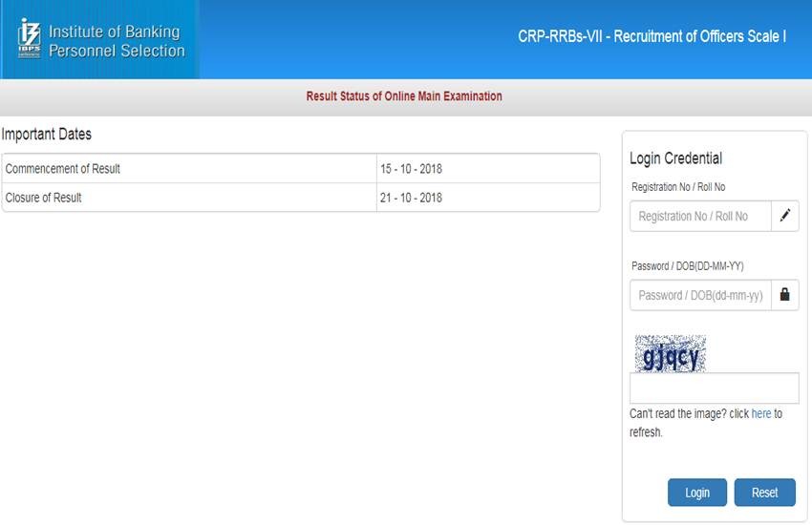
Task: Focus the Registration No / Roll No input
Action: click(x=700, y=216)
